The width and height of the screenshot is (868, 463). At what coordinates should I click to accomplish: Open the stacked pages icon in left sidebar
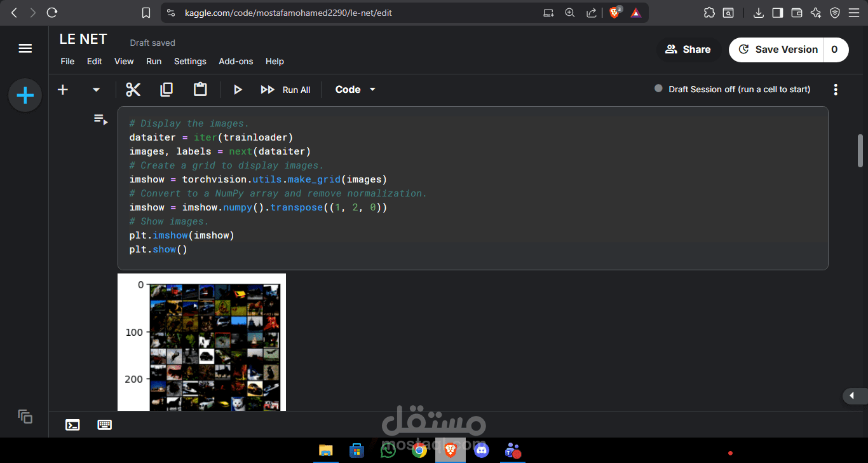coord(25,417)
